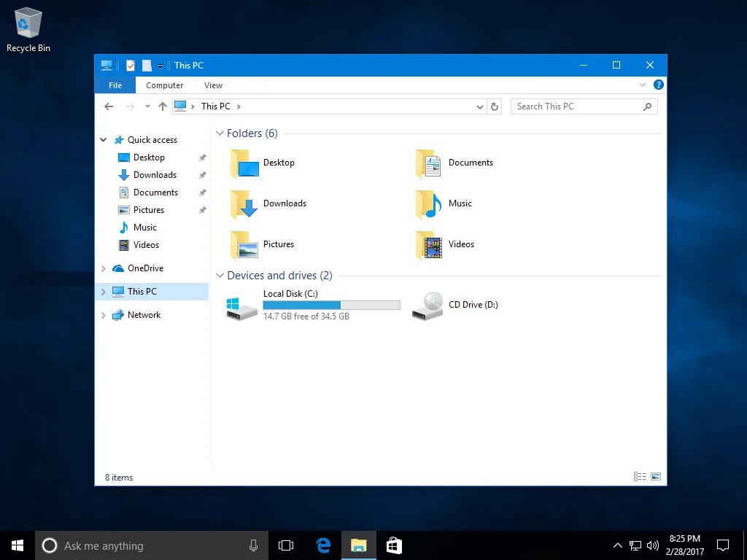Open the clock and date flyout
The width and height of the screenshot is (747, 560).
pos(684,545)
